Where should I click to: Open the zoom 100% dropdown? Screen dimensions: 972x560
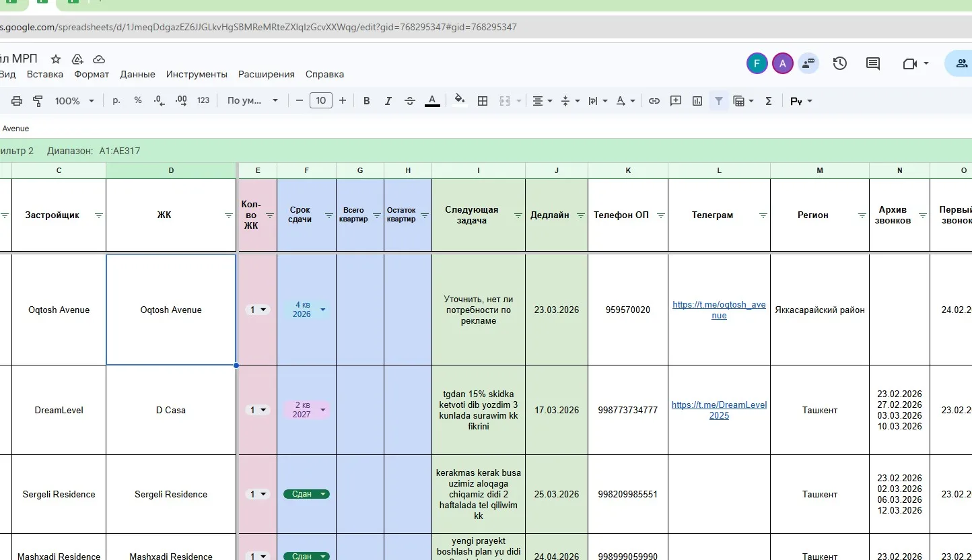[73, 101]
